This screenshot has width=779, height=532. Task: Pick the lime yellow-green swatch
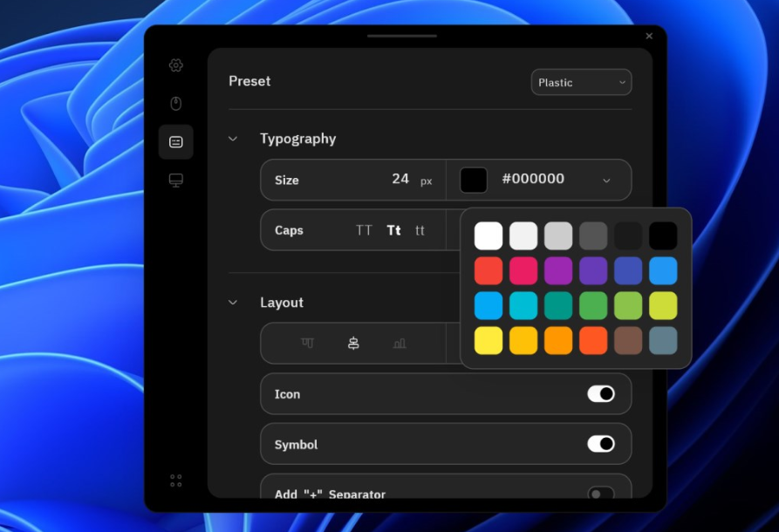[663, 305]
